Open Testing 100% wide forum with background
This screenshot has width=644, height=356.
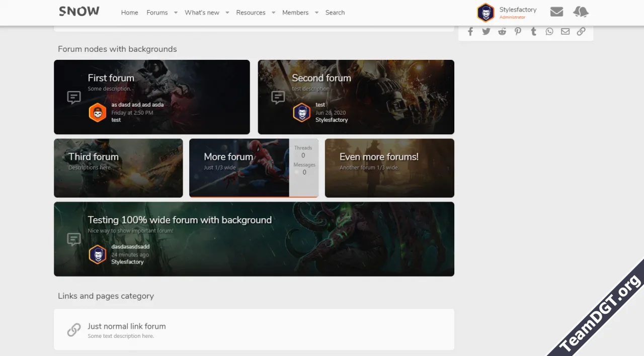pos(180,220)
